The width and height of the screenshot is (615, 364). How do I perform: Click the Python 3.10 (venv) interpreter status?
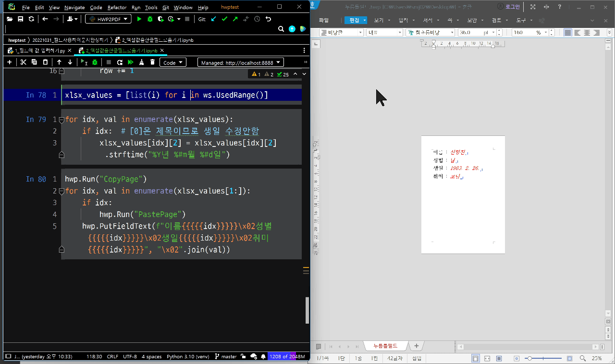(189, 357)
